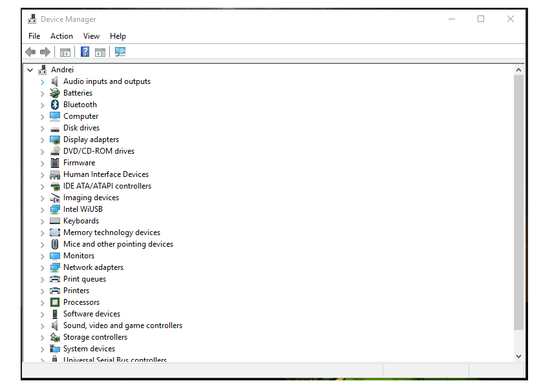This screenshot has width=541, height=392.
Task: Open the Help toolbar icon
Action: pos(85,52)
